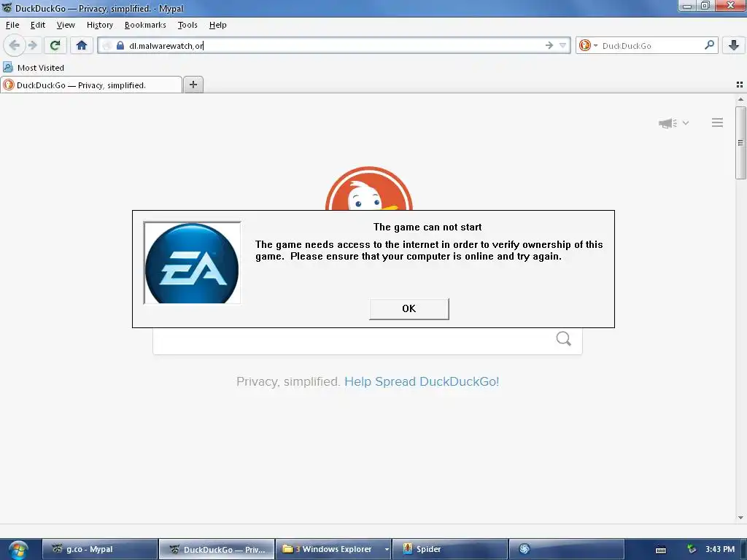Open the Help menu
Image resolution: width=747 pixels, height=560 pixels.
[217, 25]
